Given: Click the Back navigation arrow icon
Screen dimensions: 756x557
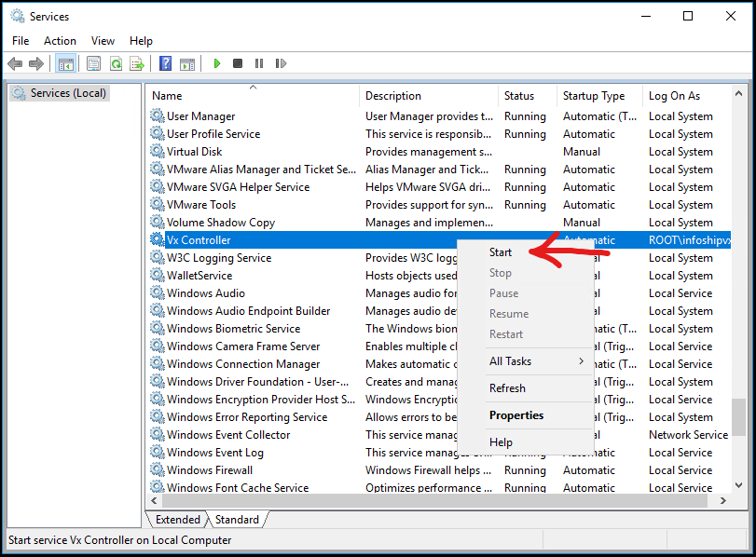Looking at the screenshot, I should [15, 63].
